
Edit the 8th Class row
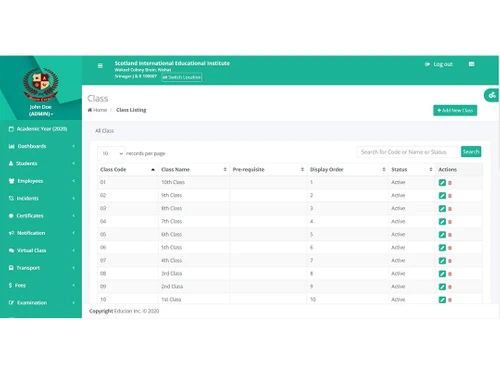tap(442, 209)
